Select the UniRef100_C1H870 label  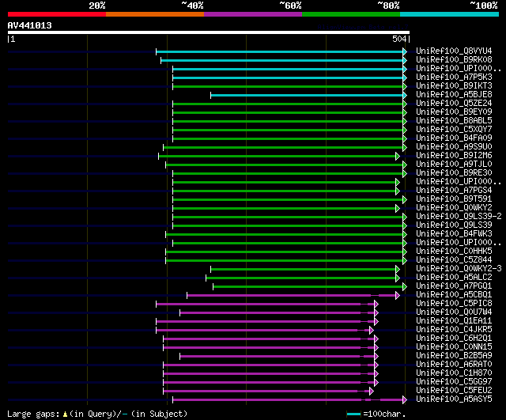point(454,373)
